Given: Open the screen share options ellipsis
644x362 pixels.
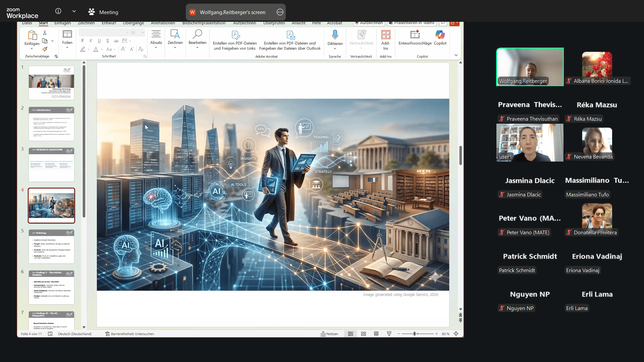Looking at the screenshot, I should 280,12.
